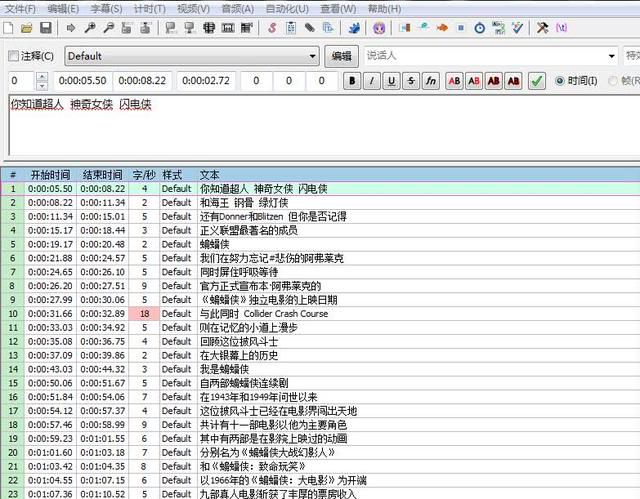Toggle bold formatting button B
The image size is (640, 499).
(x=352, y=81)
